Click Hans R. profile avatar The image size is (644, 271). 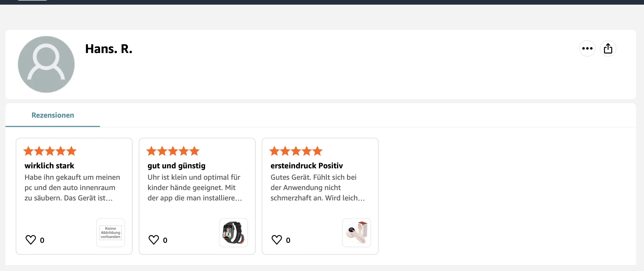coord(46,64)
